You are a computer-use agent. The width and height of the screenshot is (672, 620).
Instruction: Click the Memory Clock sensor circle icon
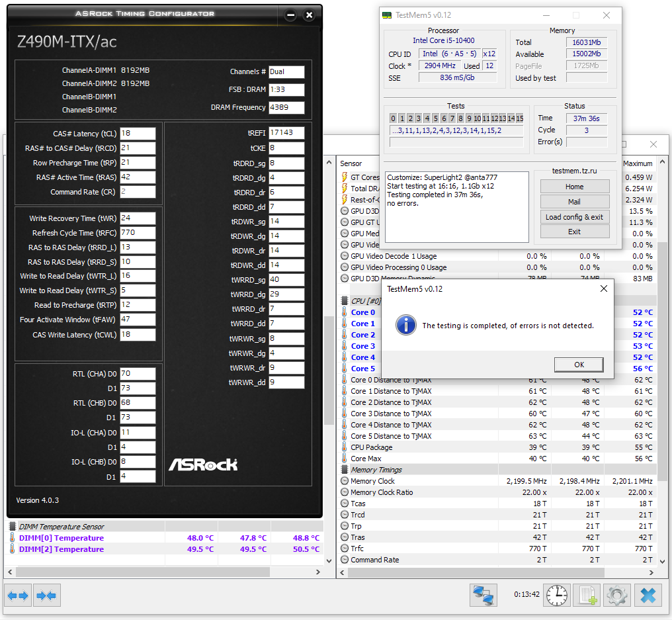point(345,480)
